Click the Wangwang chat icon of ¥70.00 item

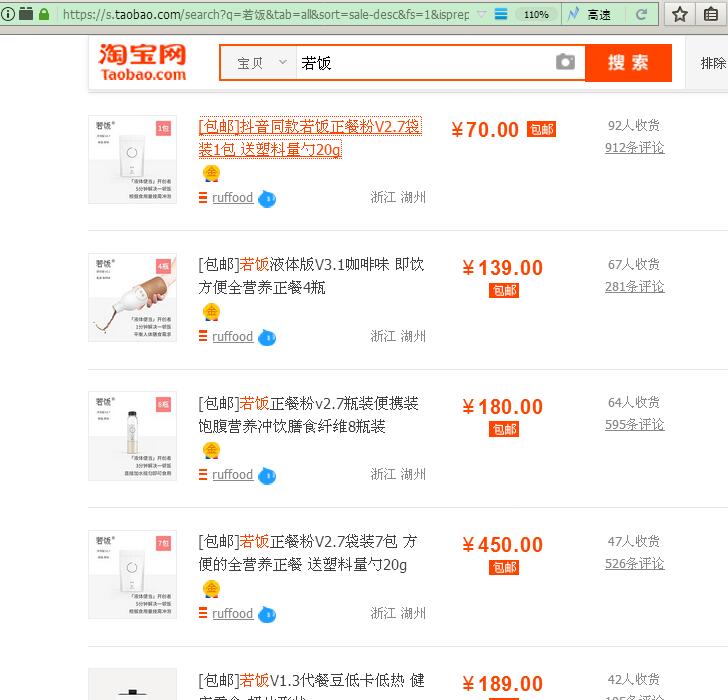(x=266, y=199)
